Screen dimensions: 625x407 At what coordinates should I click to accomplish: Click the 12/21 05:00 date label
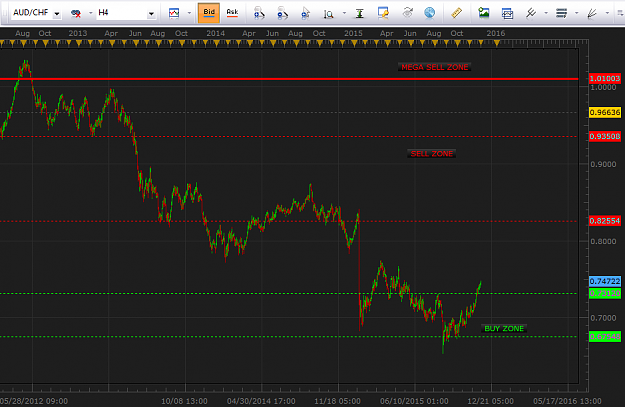coord(490,401)
